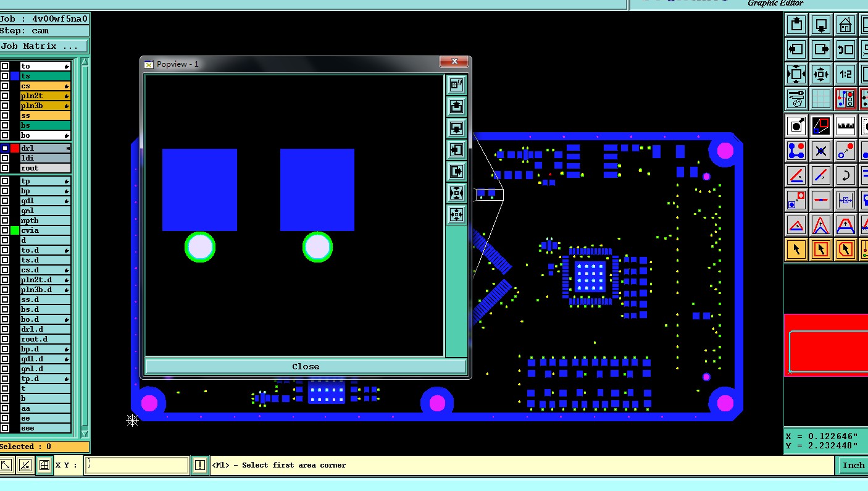Select the pln3b layer name
The height and width of the screenshot is (491, 868).
click(45, 106)
